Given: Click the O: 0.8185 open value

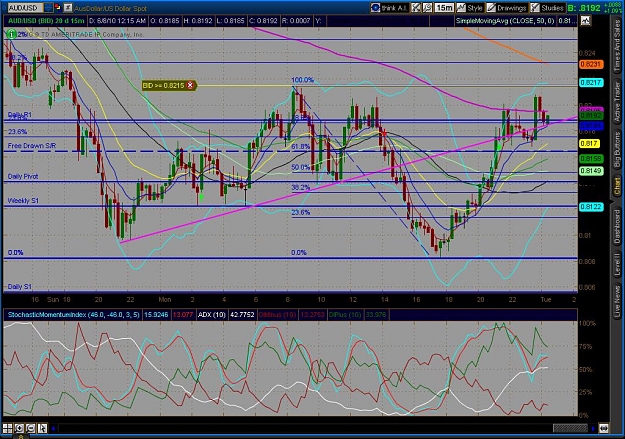Looking at the screenshot, I should [165, 21].
